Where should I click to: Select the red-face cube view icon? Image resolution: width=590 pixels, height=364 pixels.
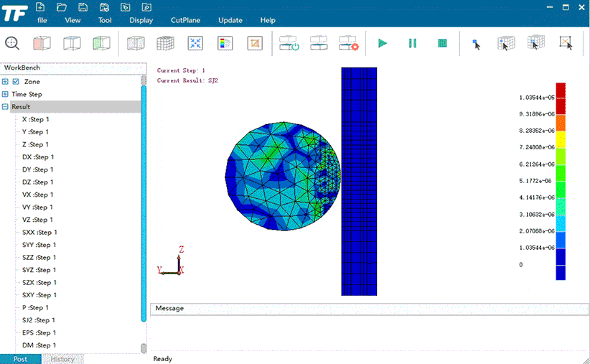click(42, 43)
